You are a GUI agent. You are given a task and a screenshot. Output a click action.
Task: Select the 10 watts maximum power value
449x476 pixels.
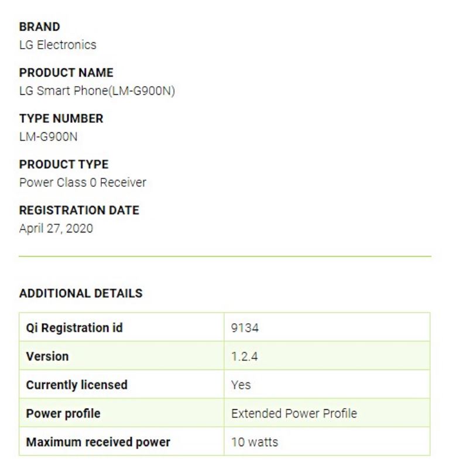point(255,442)
